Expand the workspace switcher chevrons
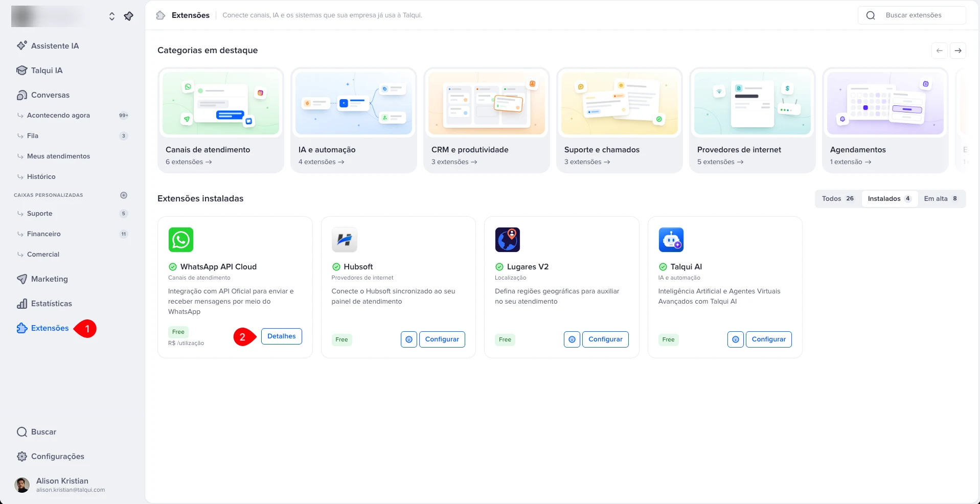This screenshot has width=980, height=504. click(x=112, y=16)
